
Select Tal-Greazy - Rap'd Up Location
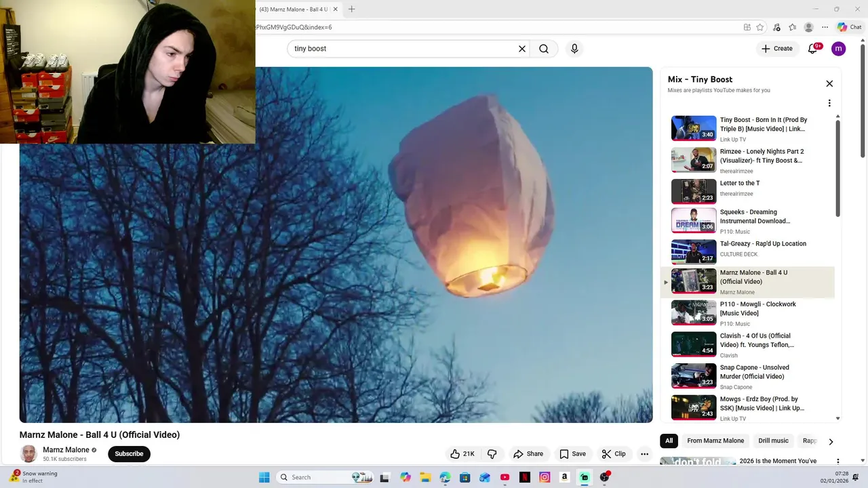click(x=747, y=252)
